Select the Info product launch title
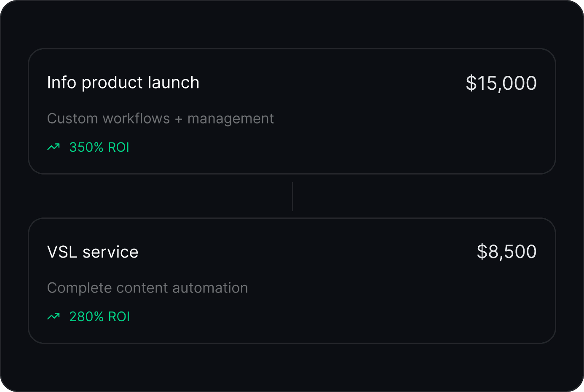 pos(123,83)
